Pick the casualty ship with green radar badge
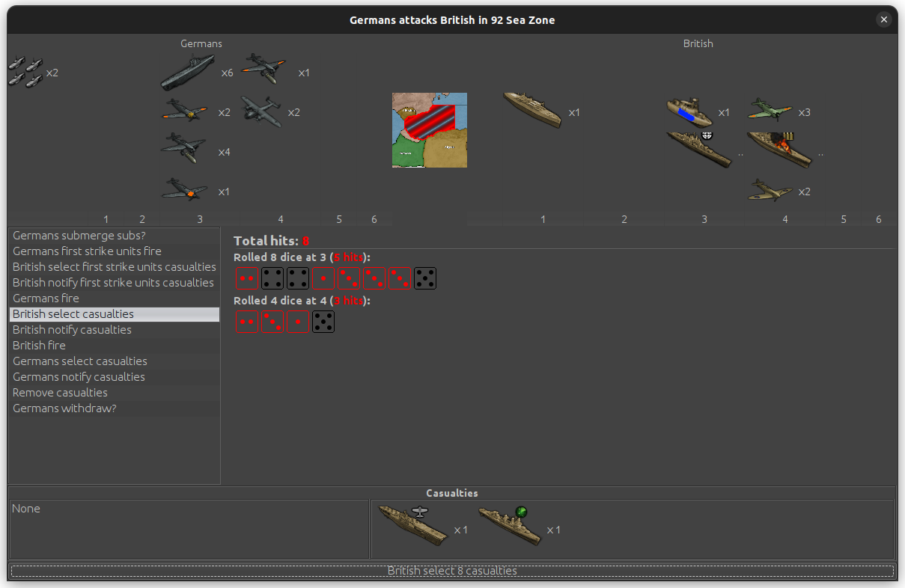 (x=509, y=527)
